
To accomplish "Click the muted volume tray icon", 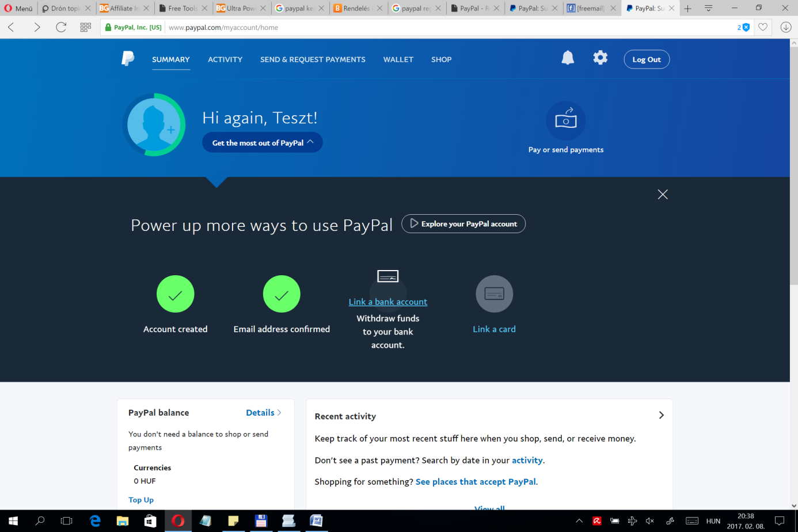I will tap(650, 521).
